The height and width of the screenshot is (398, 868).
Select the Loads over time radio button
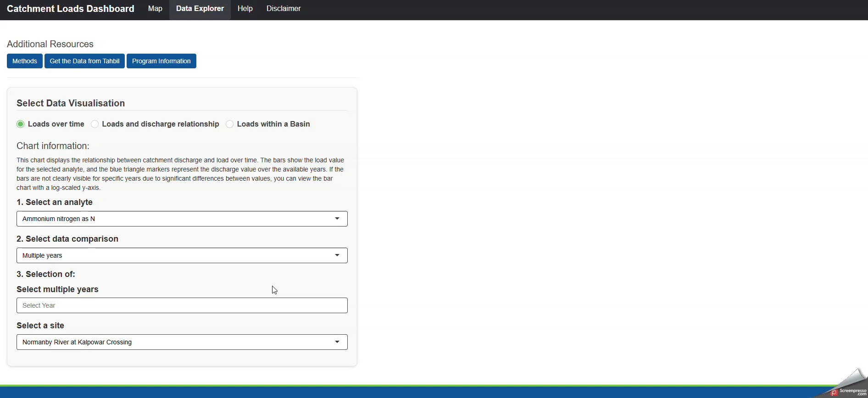21,124
